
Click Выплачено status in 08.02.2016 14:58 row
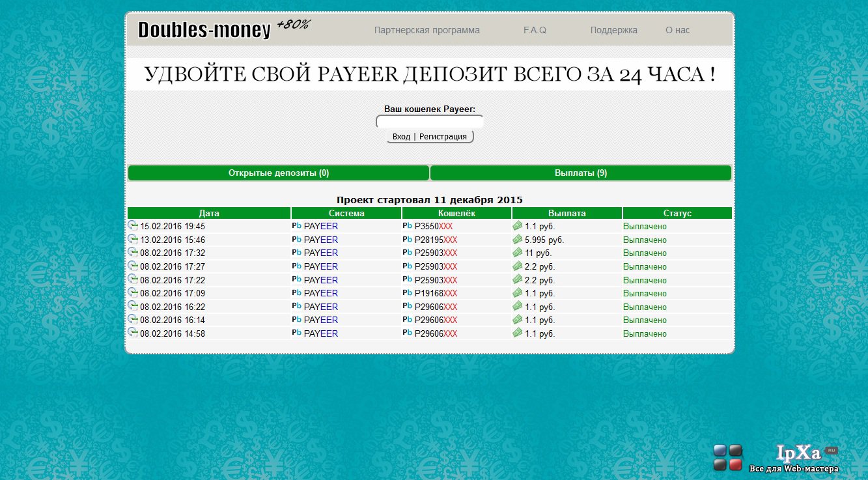(x=645, y=333)
